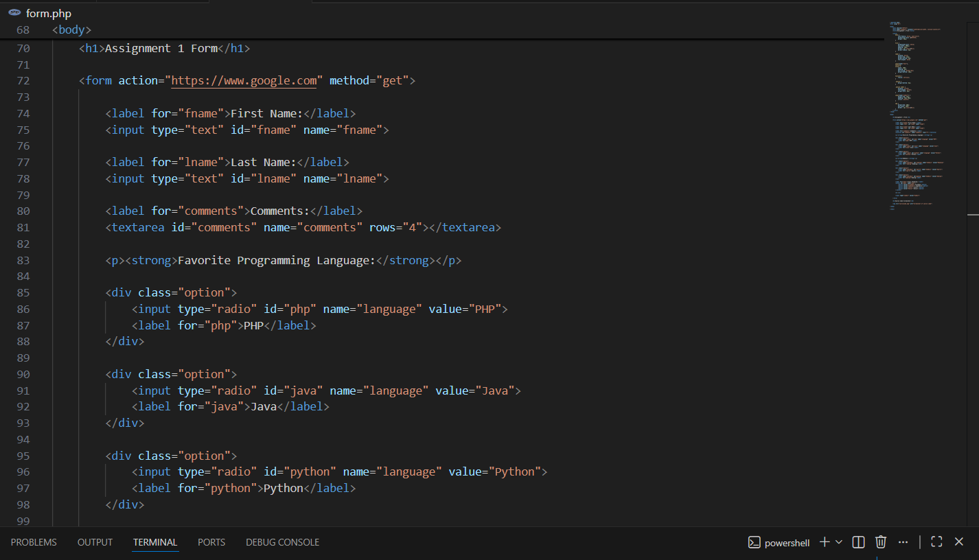Click the value="Java" attribute
The image size is (979, 560).
pyautogui.click(x=475, y=390)
